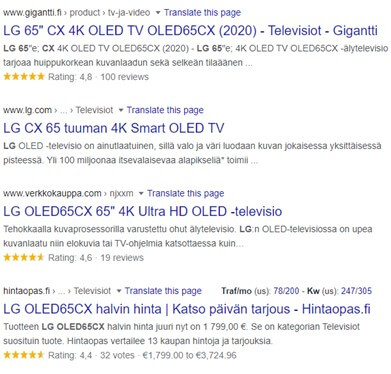Click the star rating icons for Gigantti result

pyautogui.click(x=24, y=77)
